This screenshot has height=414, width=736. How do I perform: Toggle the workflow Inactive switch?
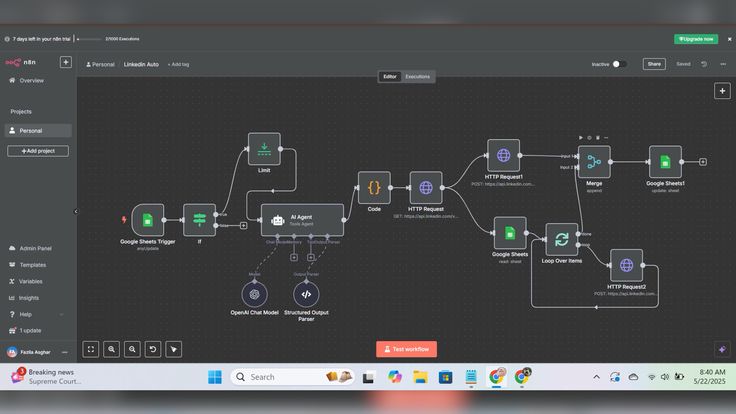pos(619,64)
